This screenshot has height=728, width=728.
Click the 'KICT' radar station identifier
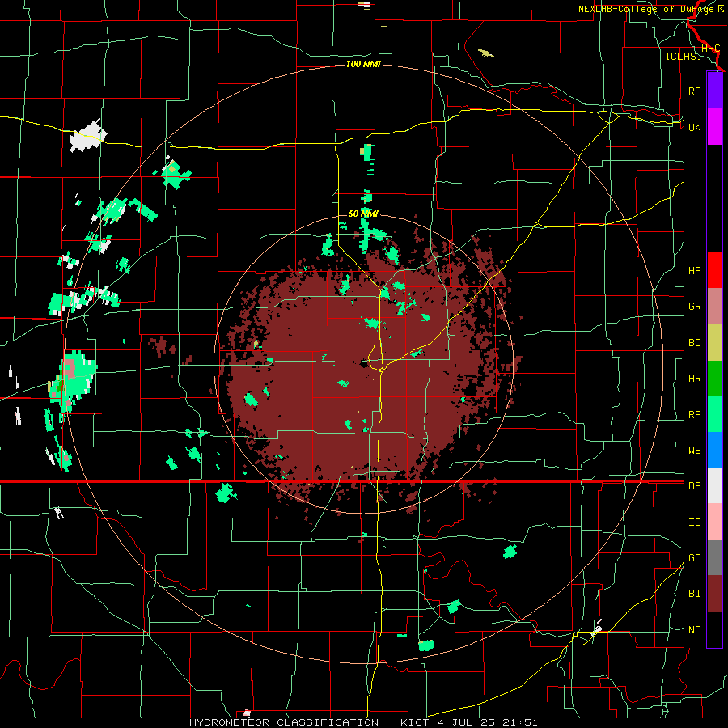(416, 722)
